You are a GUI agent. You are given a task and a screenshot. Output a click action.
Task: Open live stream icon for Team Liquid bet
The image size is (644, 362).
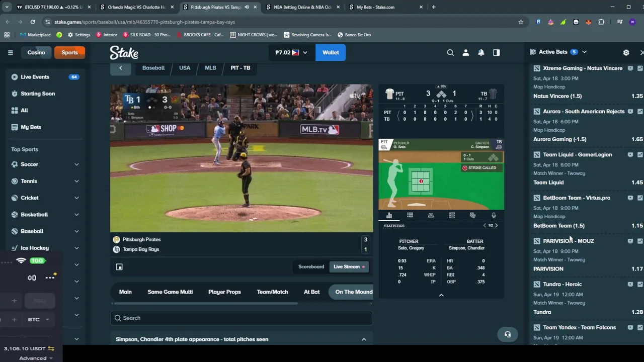point(630,155)
